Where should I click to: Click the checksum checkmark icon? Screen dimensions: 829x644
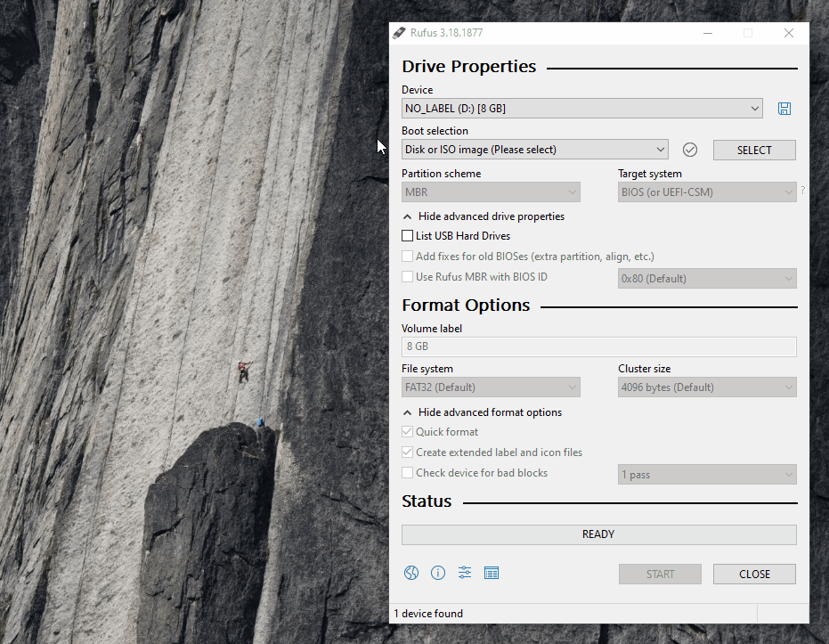point(689,150)
